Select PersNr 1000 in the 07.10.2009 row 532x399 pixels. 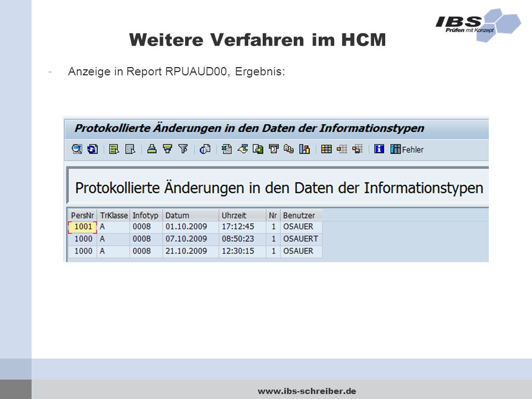[83, 239]
